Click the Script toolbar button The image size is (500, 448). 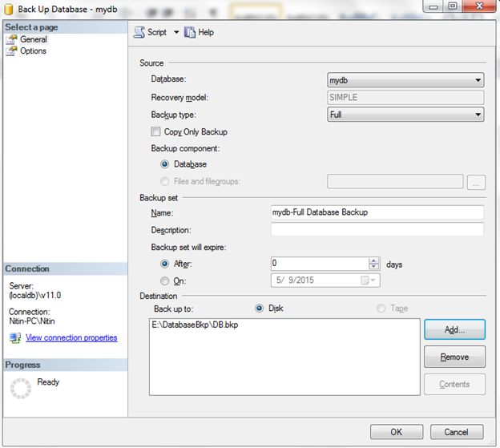click(x=150, y=32)
